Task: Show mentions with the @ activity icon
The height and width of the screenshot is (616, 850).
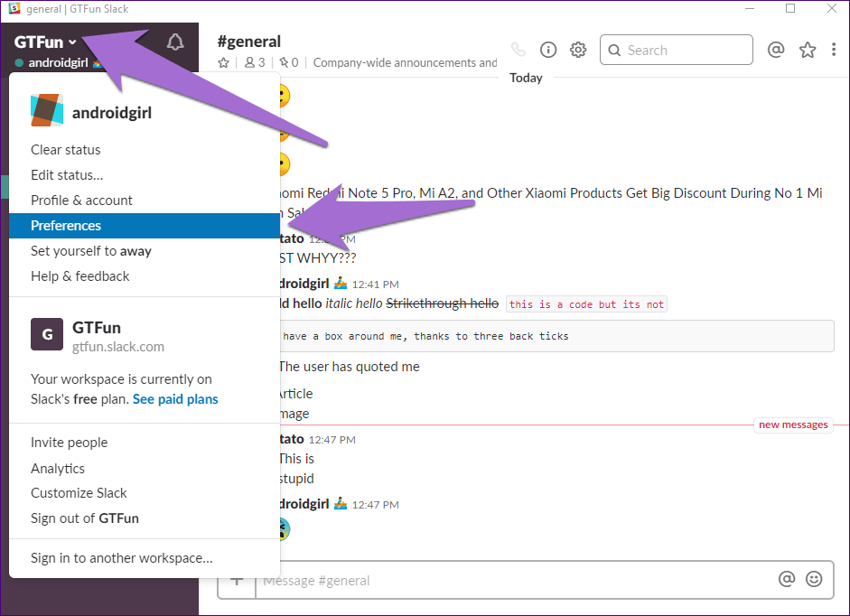Action: pos(776,50)
